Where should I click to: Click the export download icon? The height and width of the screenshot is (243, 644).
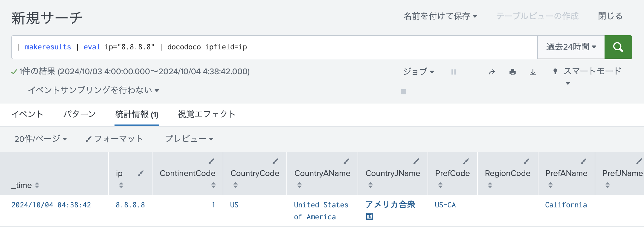[x=533, y=72]
